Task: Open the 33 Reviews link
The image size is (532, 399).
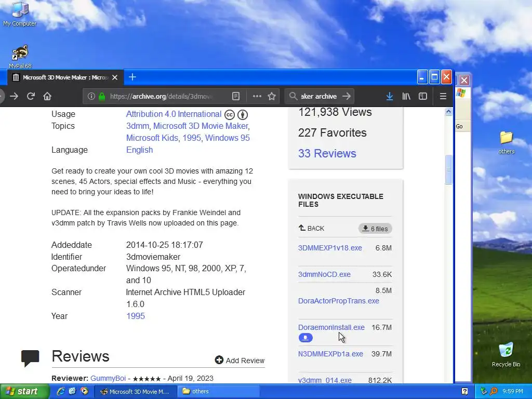Action: point(327,153)
